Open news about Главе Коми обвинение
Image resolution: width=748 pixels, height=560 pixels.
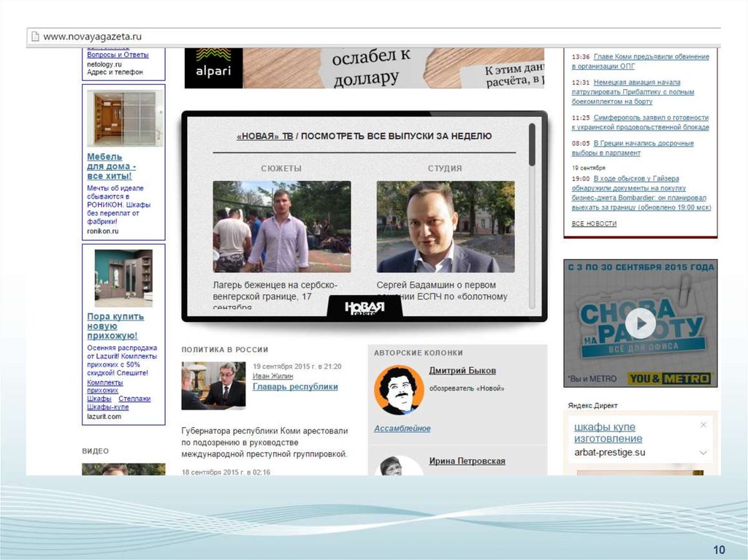coord(640,61)
